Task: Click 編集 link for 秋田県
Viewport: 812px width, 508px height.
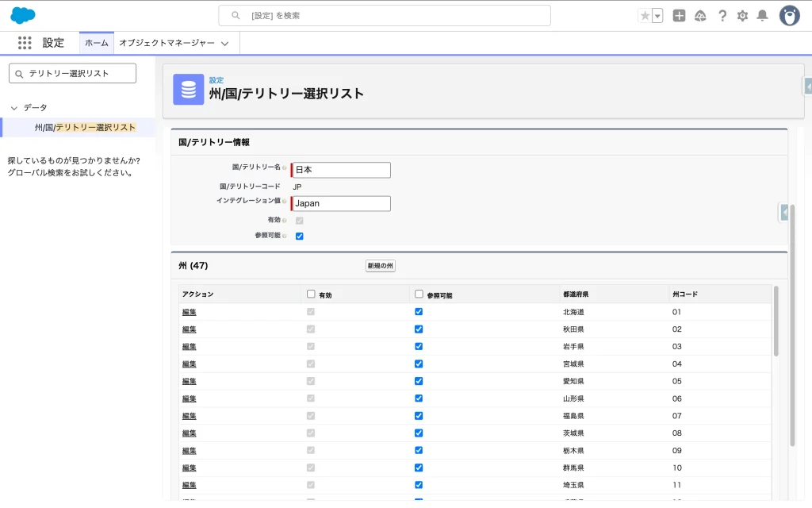Action: click(189, 329)
